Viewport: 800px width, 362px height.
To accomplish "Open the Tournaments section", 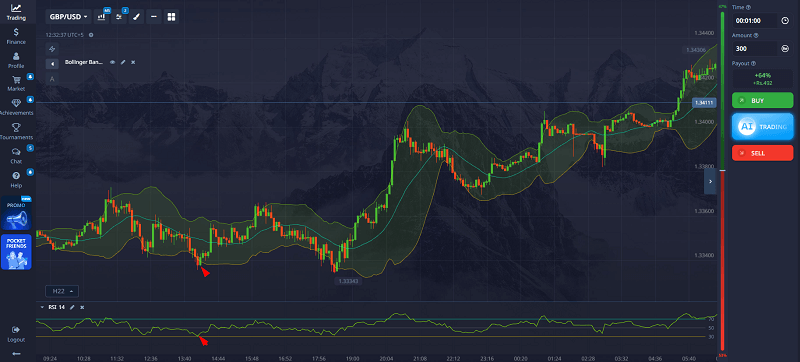I will point(16,132).
